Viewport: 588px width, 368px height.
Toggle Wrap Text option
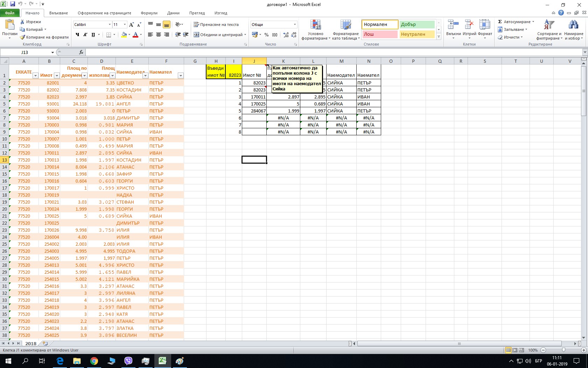216,25
